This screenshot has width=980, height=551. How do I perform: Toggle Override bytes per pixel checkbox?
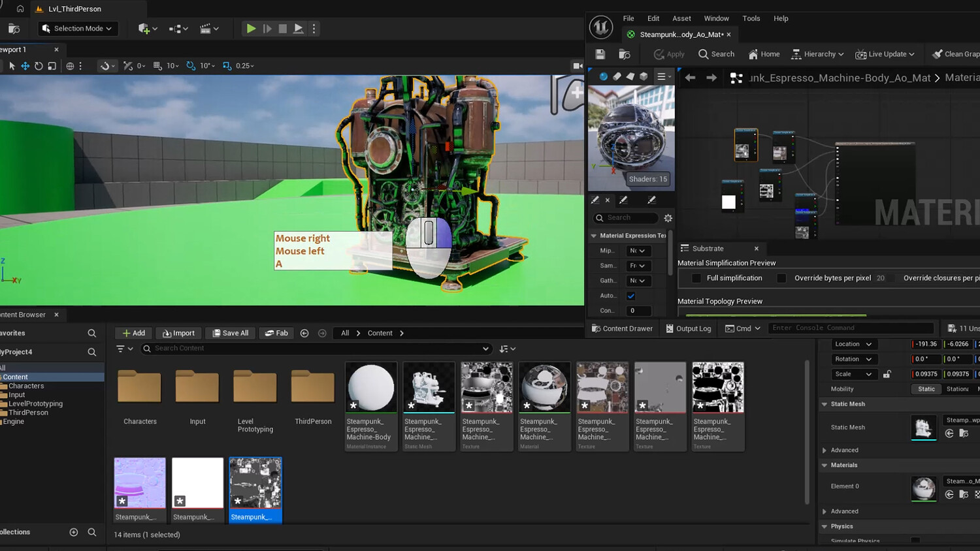(x=781, y=278)
